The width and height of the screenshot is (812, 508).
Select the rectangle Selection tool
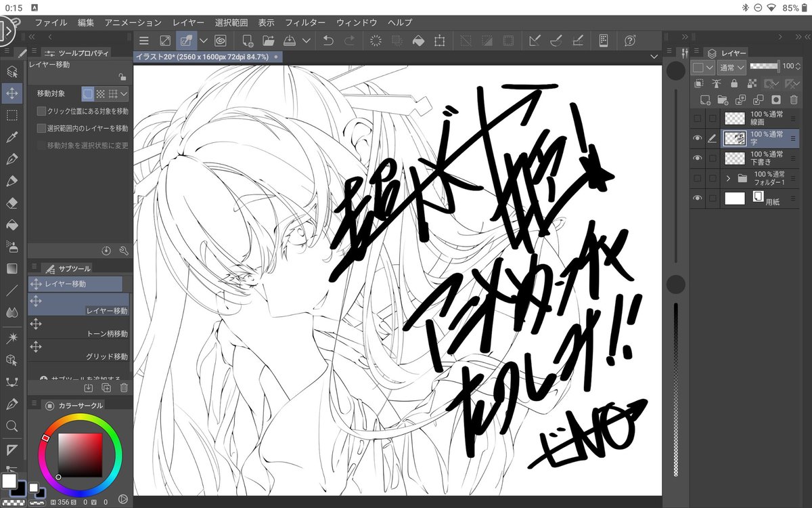click(x=12, y=115)
